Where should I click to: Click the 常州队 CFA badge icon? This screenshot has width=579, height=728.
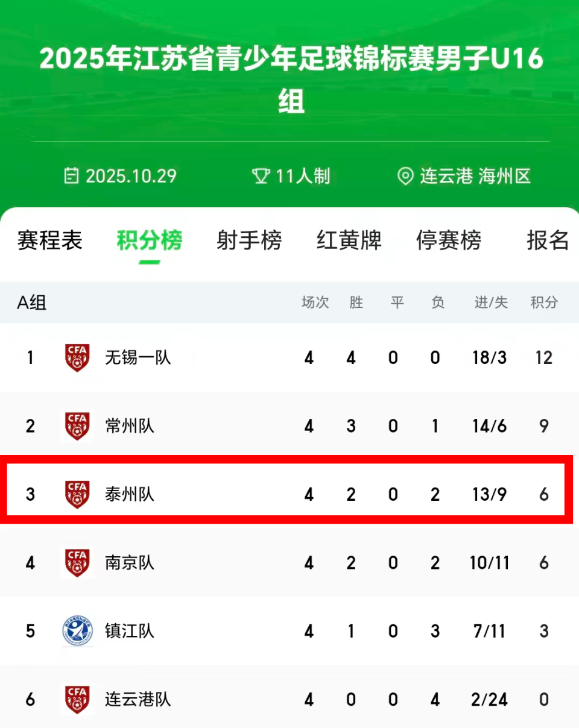pos(77,426)
